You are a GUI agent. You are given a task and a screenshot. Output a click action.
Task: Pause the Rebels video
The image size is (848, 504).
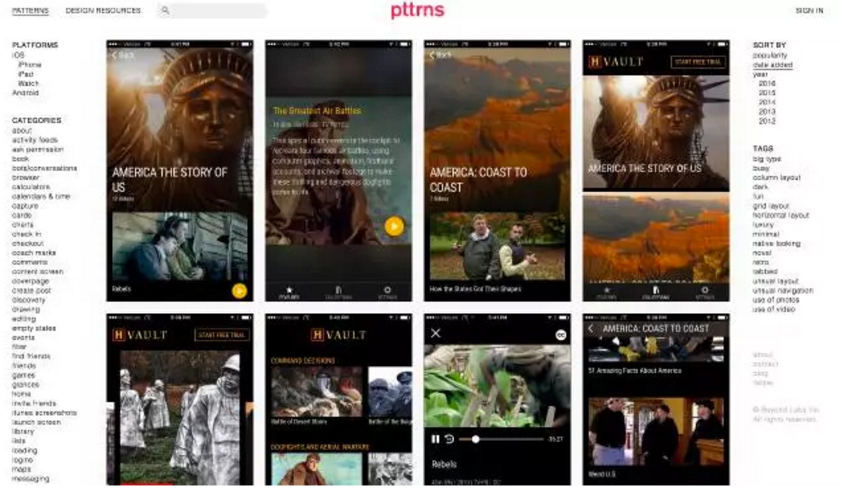(x=435, y=439)
